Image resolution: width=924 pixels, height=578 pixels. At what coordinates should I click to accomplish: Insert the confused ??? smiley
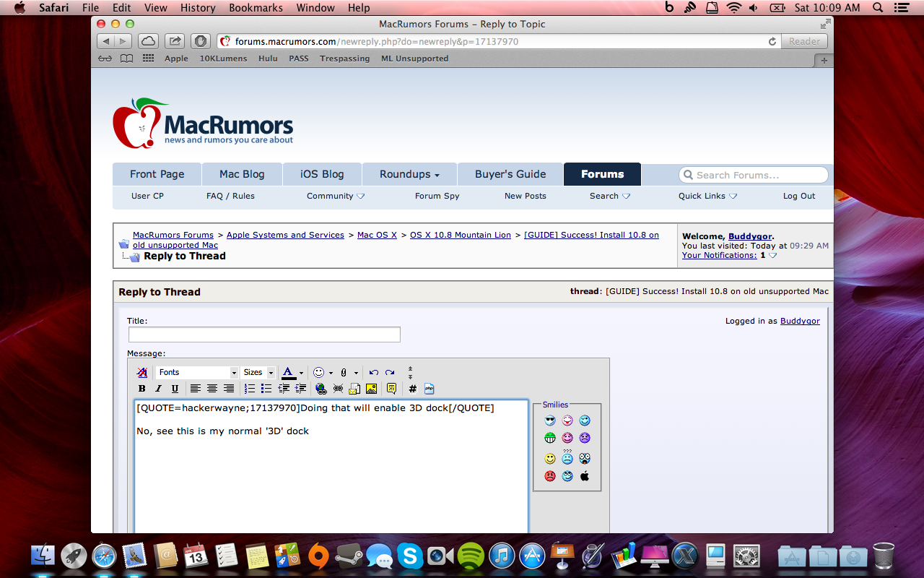[567, 457]
